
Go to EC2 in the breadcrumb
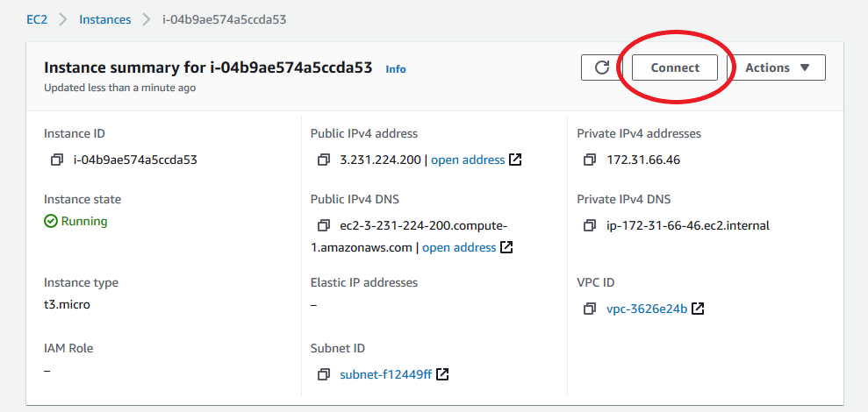[x=38, y=19]
